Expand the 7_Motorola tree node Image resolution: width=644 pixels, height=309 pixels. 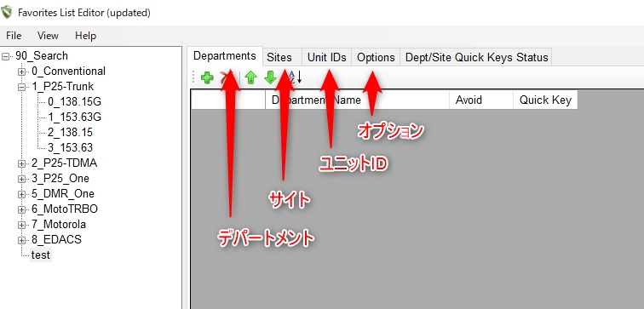click(21, 225)
